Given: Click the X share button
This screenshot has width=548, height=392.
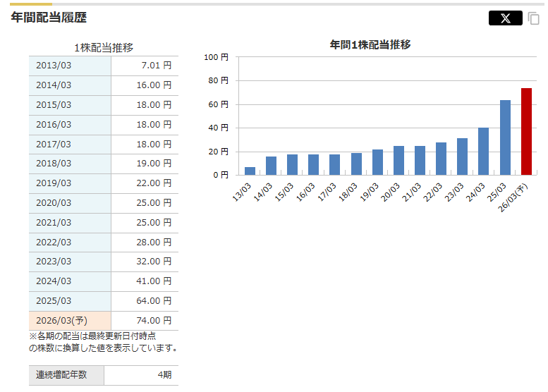Looking at the screenshot, I should click(505, 18).
